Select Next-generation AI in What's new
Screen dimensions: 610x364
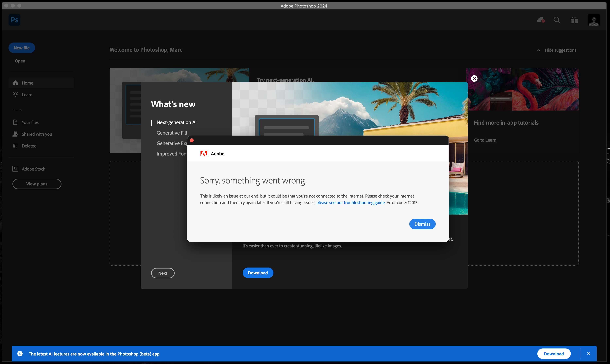[x=176, y=122]
